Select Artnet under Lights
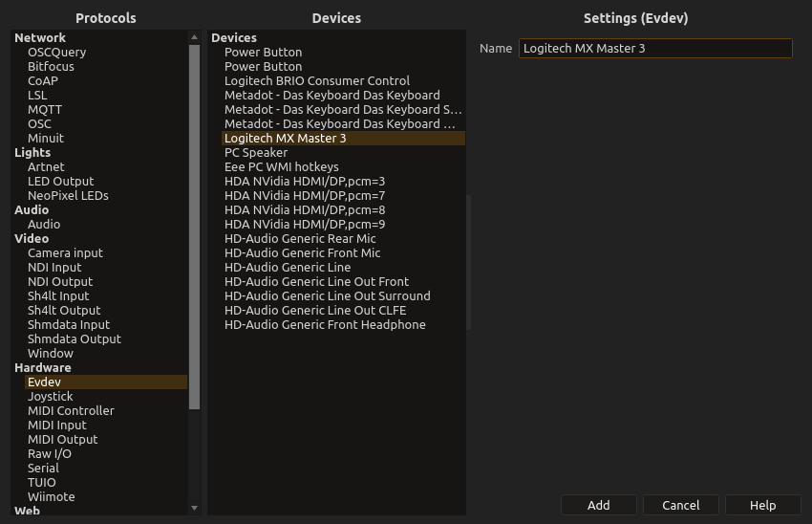This screenshot has width=812, height=524. tap(46, 166)
